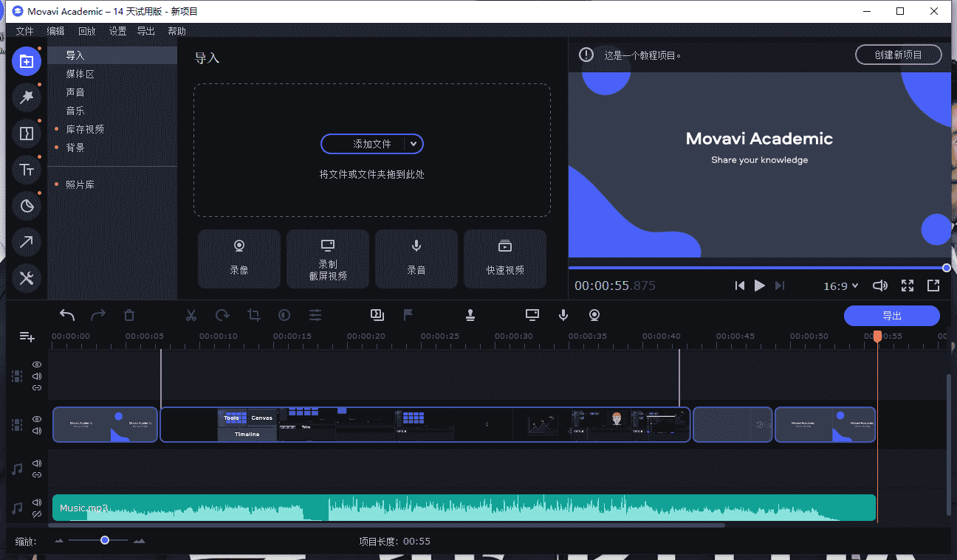Hide the main video track
This screenshot has height=560, width=957.
tap(37, 419)
